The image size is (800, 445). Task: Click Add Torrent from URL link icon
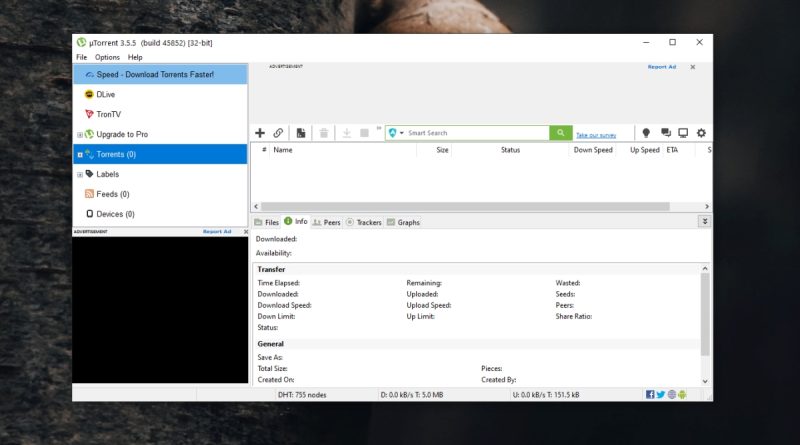click(x=278, y=133)
